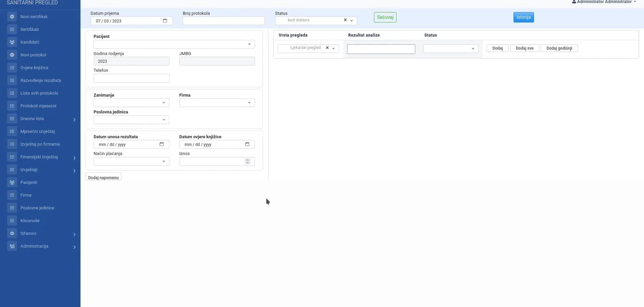Click the Pacijenti people icon
This screenshot has width=644, height=307.
click(12, 183)
